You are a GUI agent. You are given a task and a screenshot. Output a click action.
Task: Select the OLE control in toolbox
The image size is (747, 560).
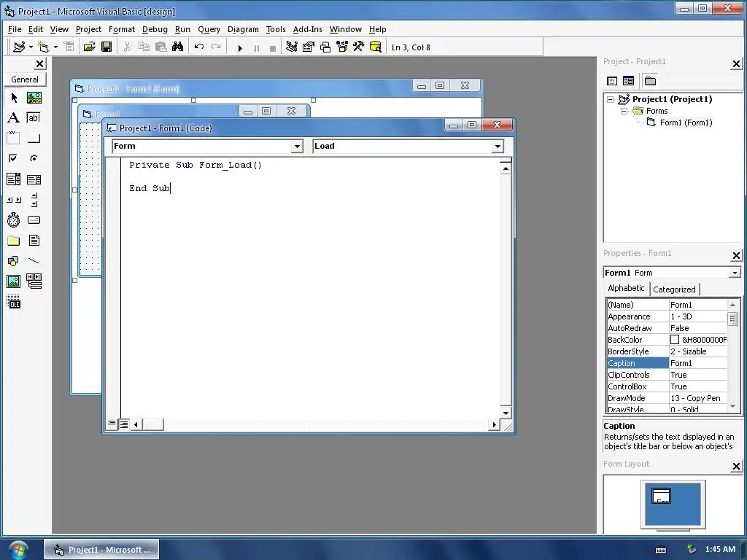point(14,301)
